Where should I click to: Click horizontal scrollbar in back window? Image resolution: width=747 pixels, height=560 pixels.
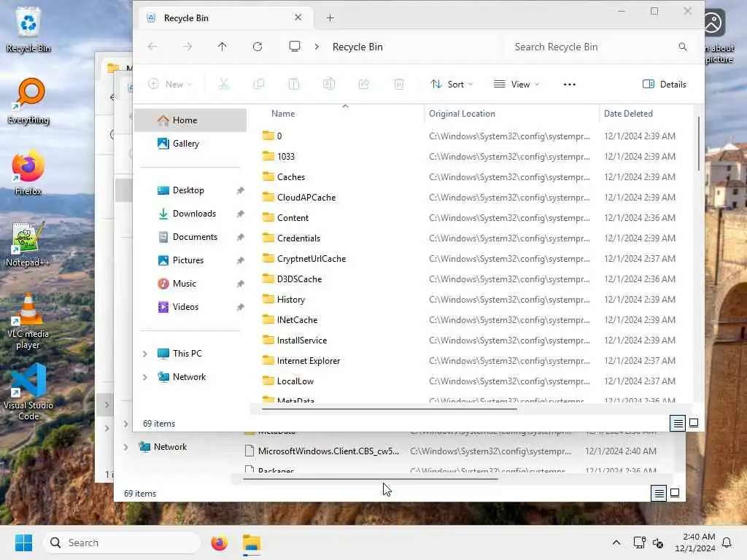point(370,478)
